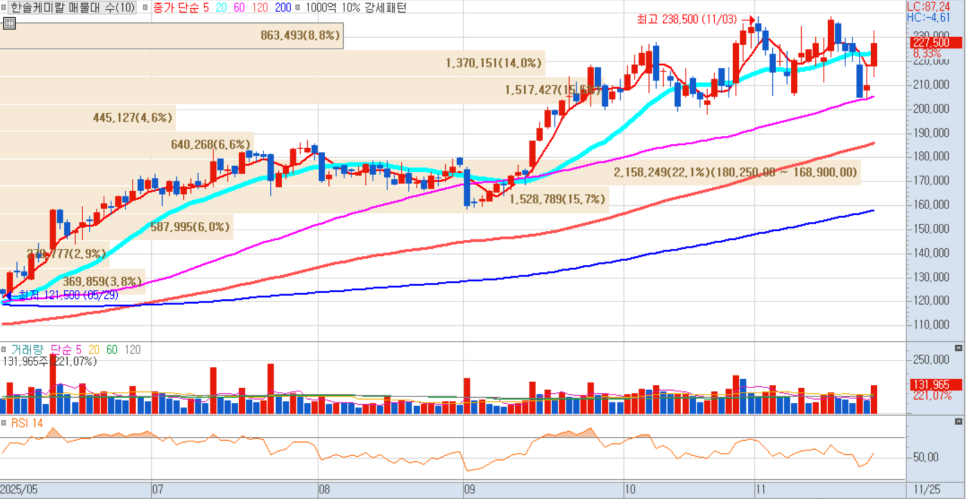Image resolution: width=966 pixels, height=499 pixels.
Task: Select the 거래량 volume indicator label
Action: pos(28,350)
